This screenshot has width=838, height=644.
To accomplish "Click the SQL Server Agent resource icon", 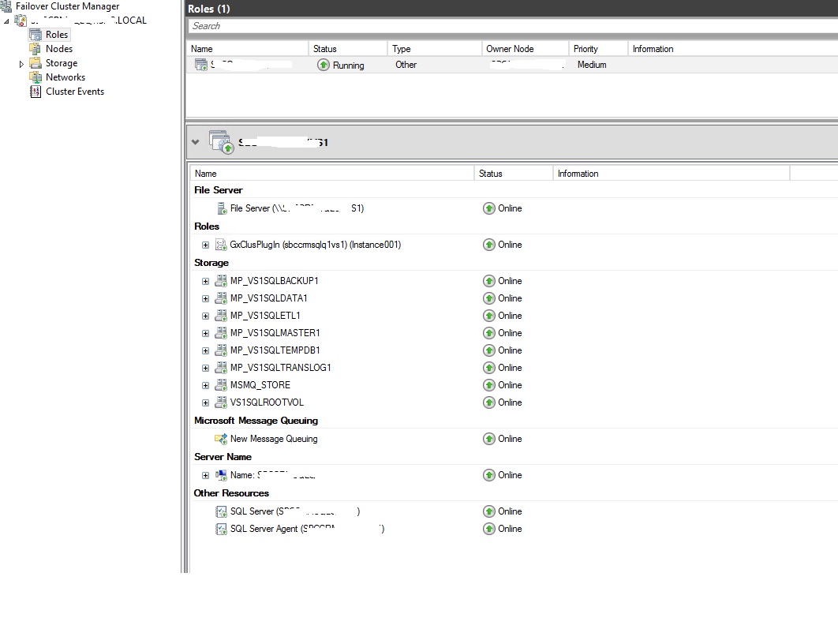I will [222, 529].
